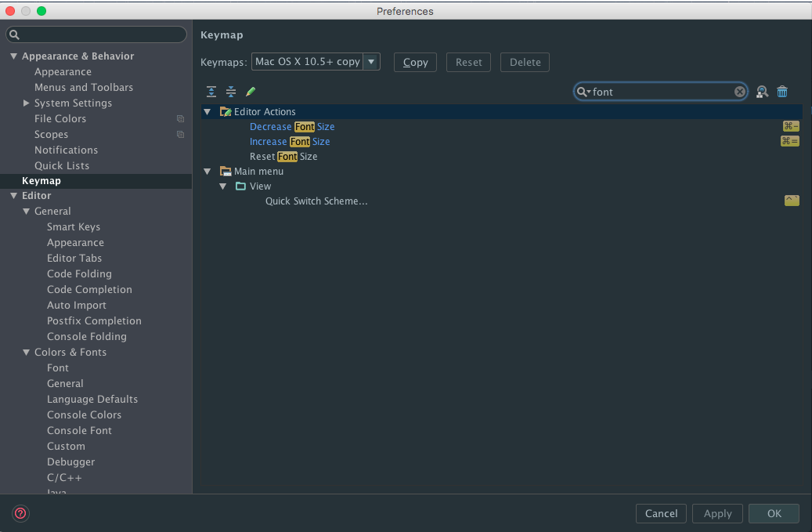
Task: Click the View folder icon
Action: (241, 186)
